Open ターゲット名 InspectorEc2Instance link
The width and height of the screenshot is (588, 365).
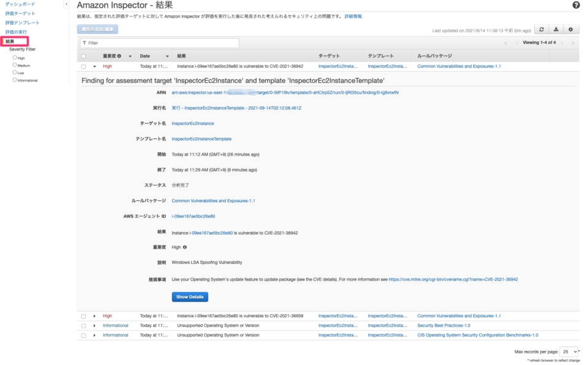point(193,124)
